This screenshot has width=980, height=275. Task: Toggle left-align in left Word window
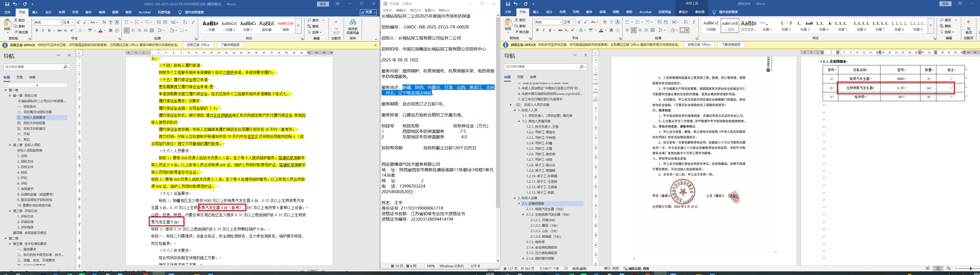tap(127, 30)
